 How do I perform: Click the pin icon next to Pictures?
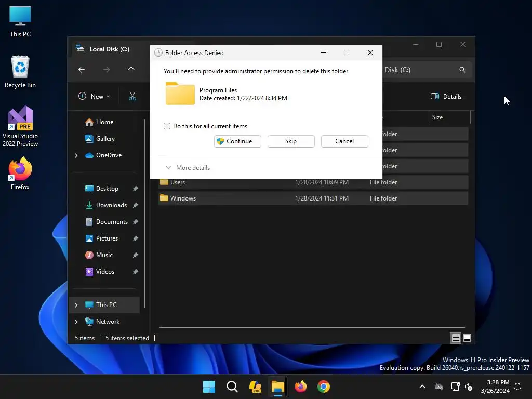click(136, 238)
